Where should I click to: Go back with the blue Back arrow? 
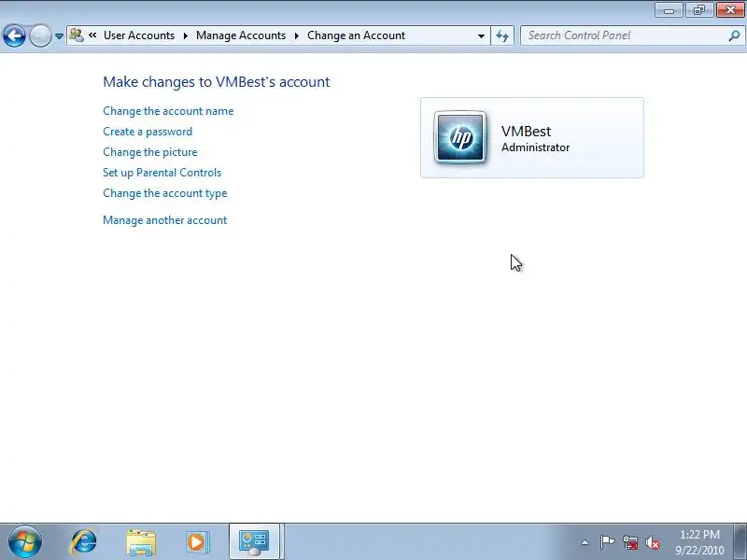coord(14,35)
